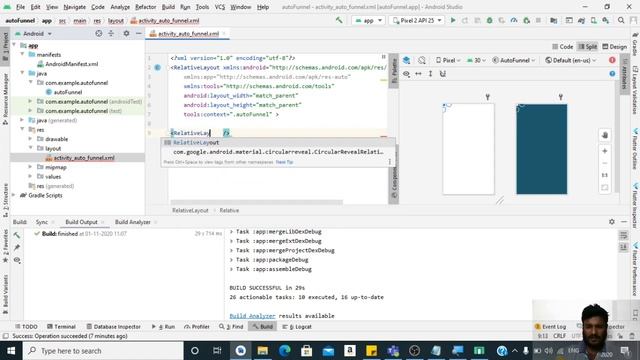The image size is (640, 360).
Task: Click the blue device preview thumbnail
Action: (542, 149)
